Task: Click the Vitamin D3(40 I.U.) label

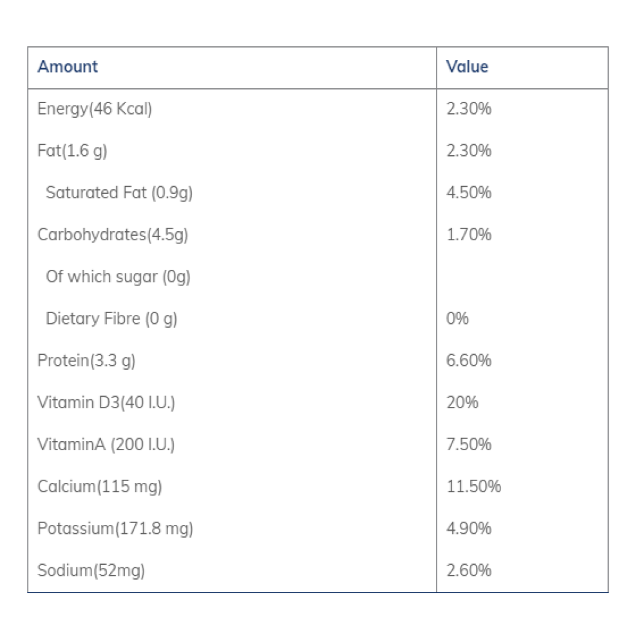Action: pyautogui.click(x=106, y=402)
